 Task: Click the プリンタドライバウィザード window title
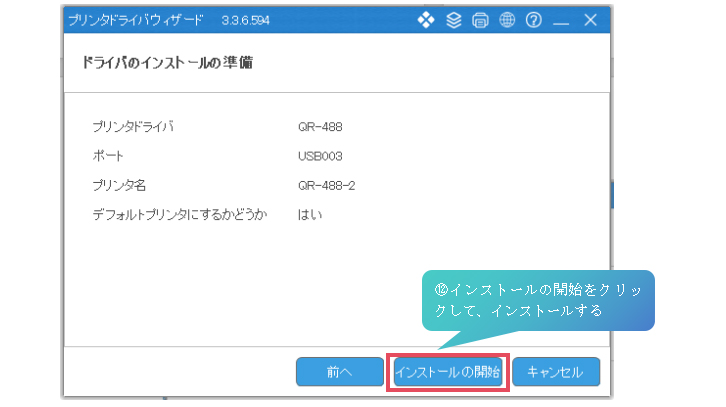click(136, 20)
